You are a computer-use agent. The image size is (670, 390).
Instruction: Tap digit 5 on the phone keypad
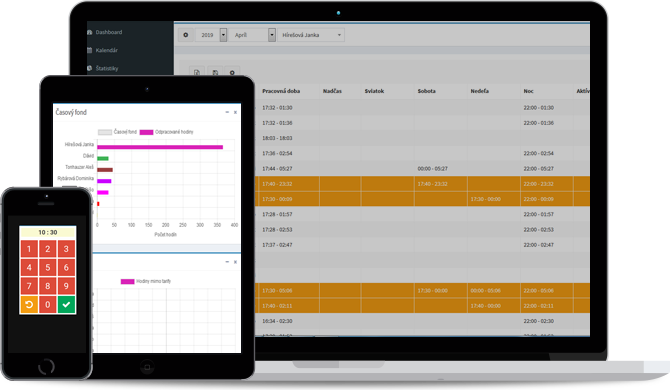tap(47, 267)
